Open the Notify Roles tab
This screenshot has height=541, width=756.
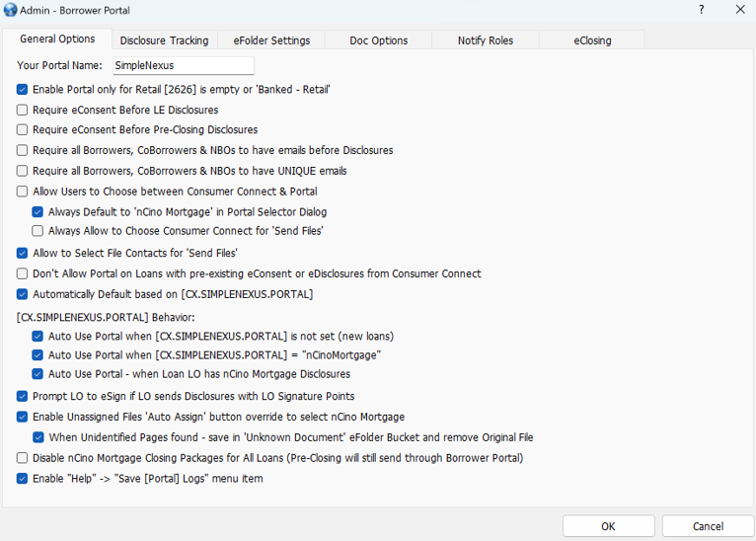click(486, 40)
